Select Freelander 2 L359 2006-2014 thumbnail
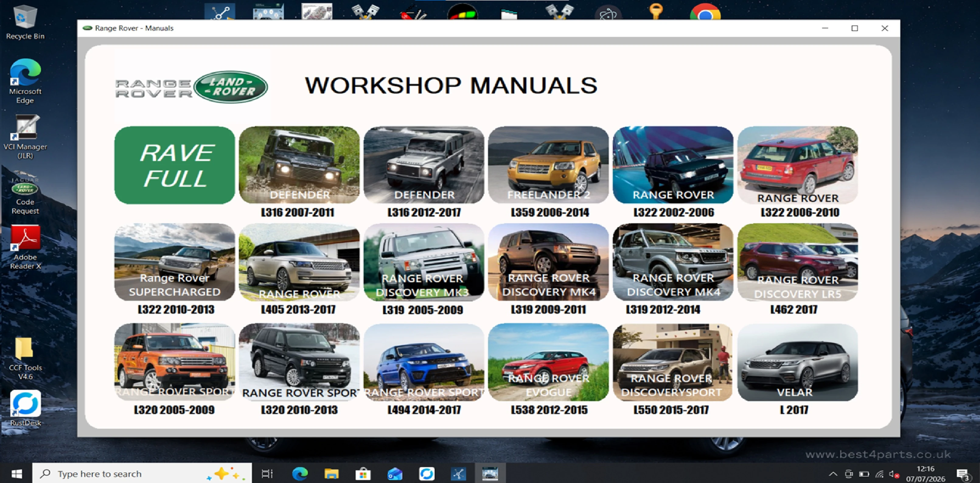The width and height of the screenshot is (980, 483). (x=549, y=165)
